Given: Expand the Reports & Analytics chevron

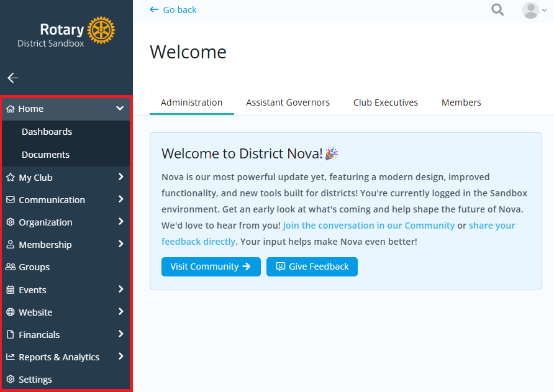Looking at the screenshot, I should pyautogui.click(x=121, y=357).
